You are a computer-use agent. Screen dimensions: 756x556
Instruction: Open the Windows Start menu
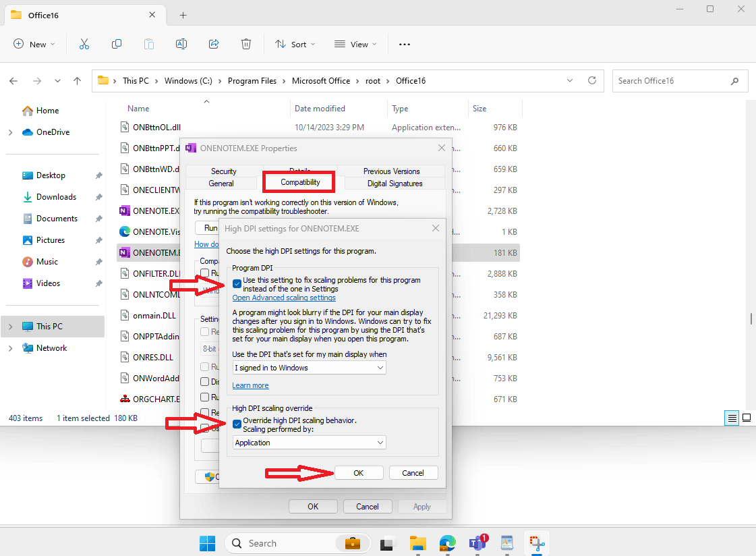click(207, 543)
